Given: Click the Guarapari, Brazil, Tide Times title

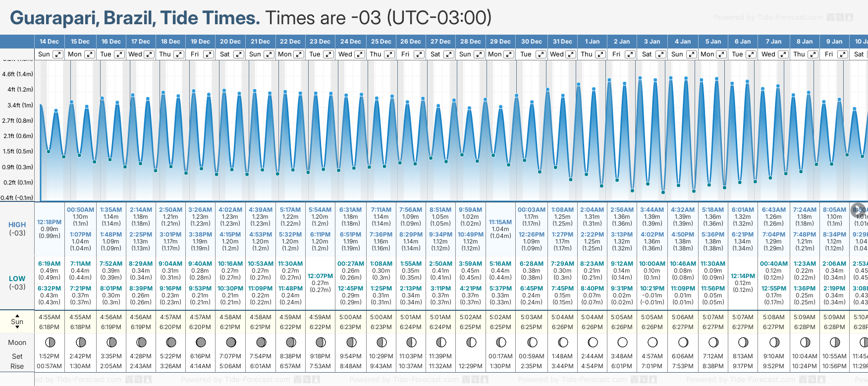Looking at the screenshot, I should (x=135, y=18).
